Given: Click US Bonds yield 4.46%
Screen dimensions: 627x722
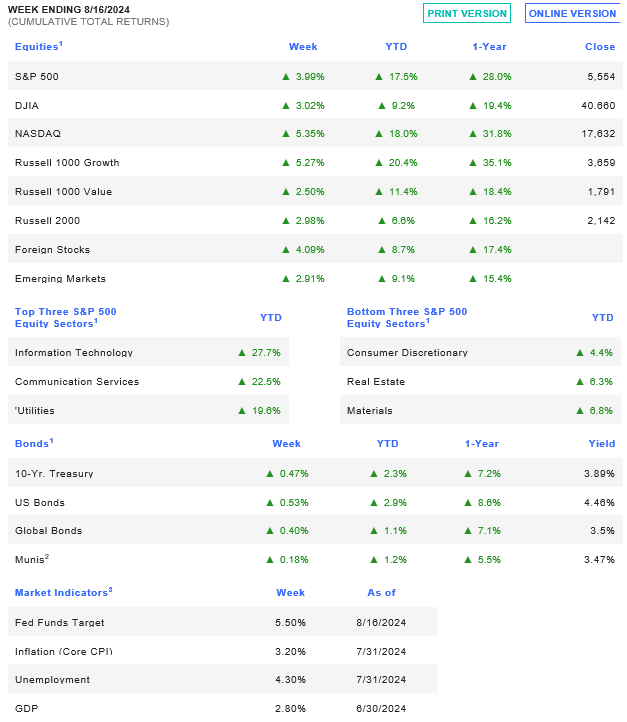Looking at the screenshot, I should 599,502.
